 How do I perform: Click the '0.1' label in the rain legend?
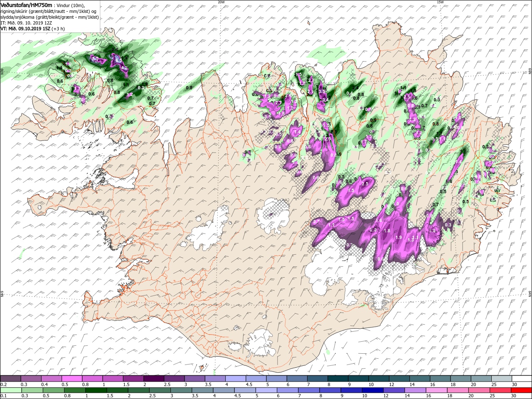coord(4,396)
